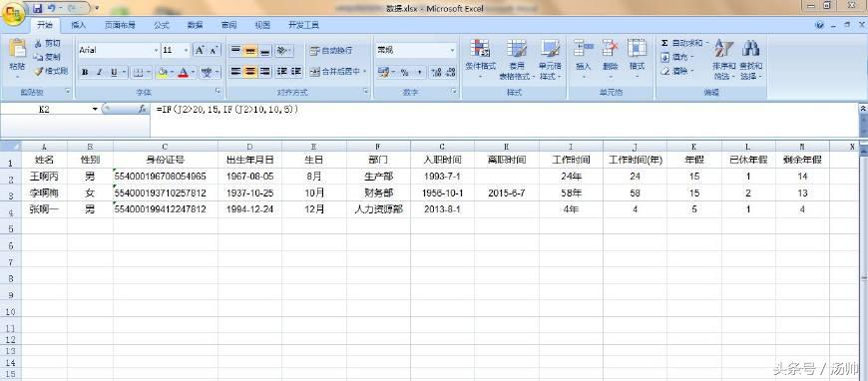Switch to the Data (数据) tab
This screenshot has height=381, width=868.
[x=195, y=25]
